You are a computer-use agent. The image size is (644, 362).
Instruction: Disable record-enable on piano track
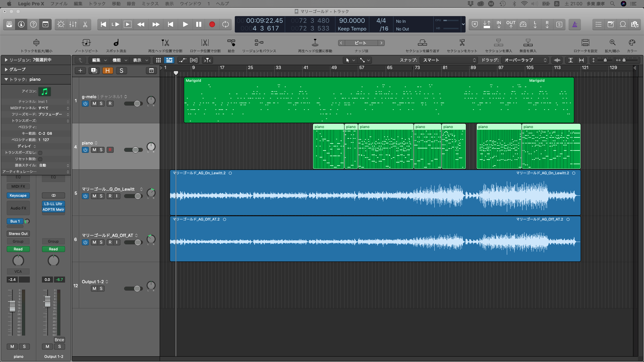pyautogui.click(x=110, y=150)
